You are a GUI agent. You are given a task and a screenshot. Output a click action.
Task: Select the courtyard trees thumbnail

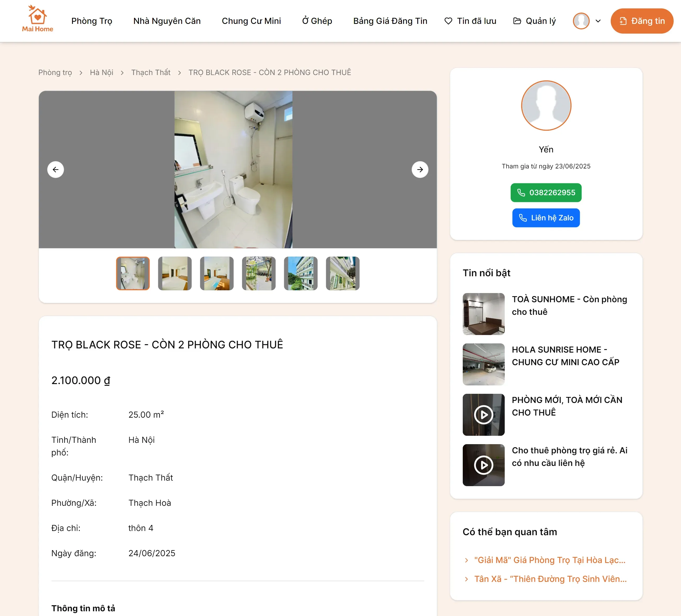pos(259,273)
